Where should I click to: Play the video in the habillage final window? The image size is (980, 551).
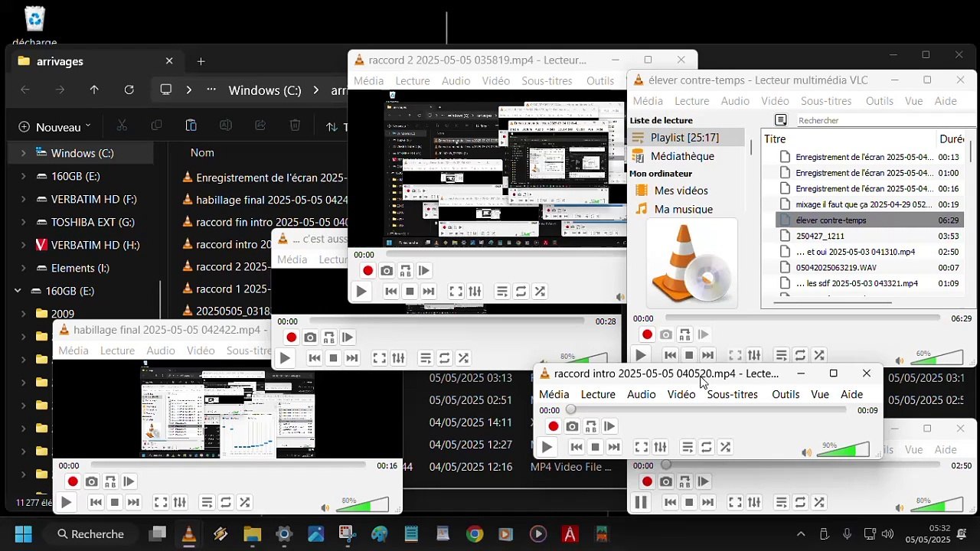[66, 503]
